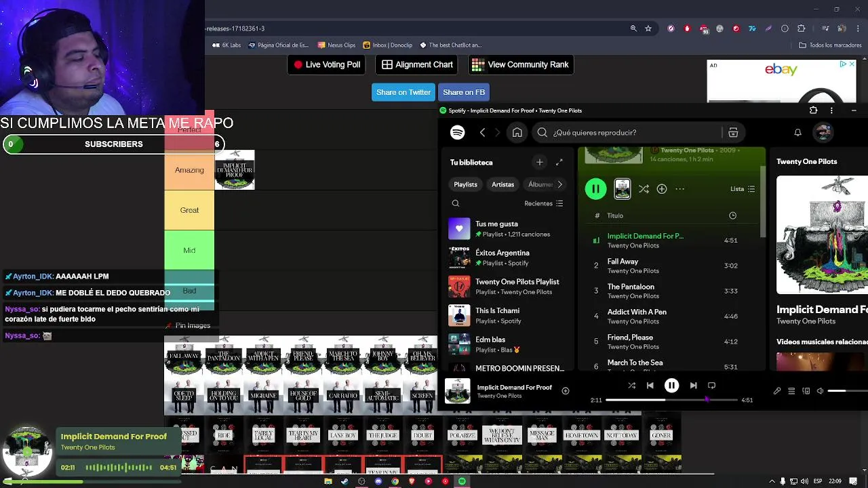Click the Pin Images link
The height and width of the screenshot is (488, 868).
(189, 325)
